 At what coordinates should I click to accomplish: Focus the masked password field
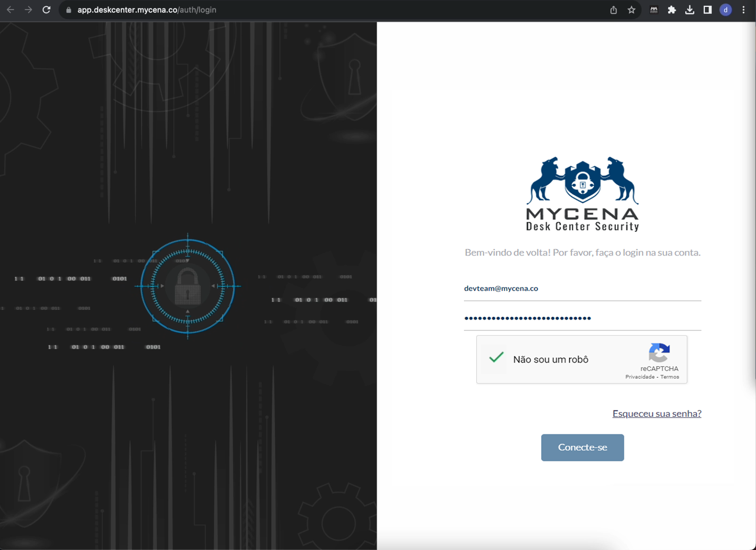click(x=583, y=318)
